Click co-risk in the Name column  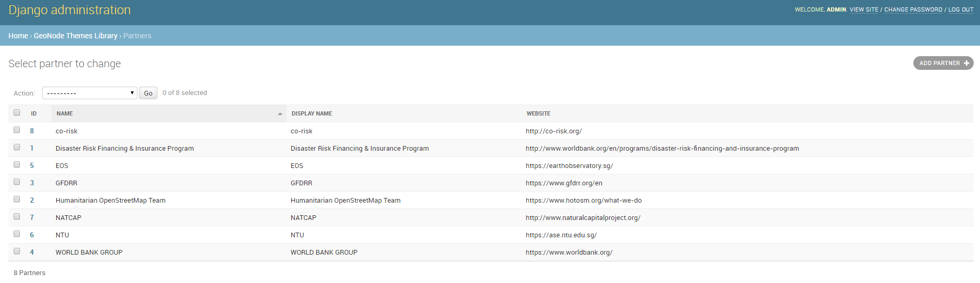click(67, 131)
